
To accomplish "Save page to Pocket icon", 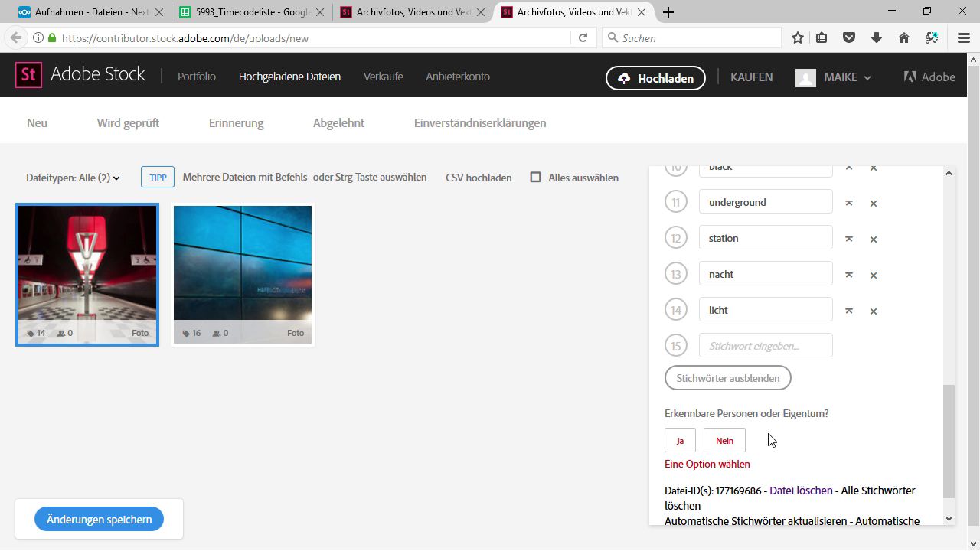I will (849, 37).
